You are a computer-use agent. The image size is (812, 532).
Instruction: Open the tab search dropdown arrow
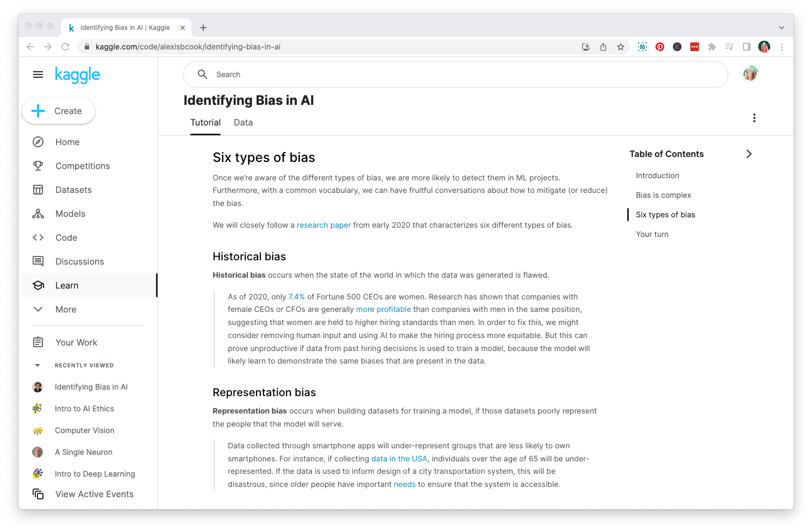pyautogui.click(x=782, y=28)
